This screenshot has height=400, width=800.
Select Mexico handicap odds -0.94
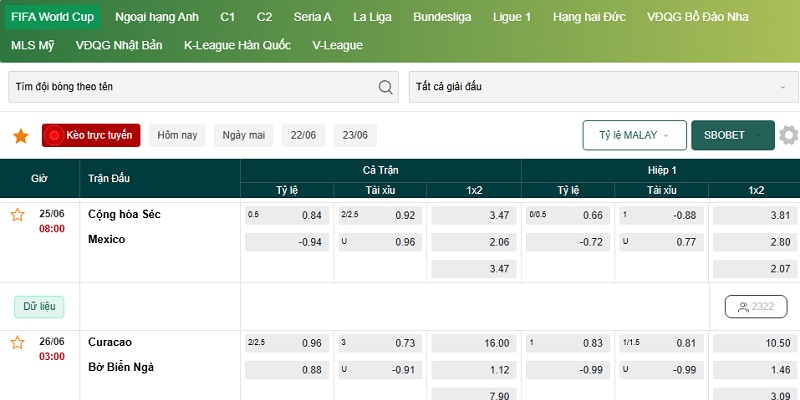287,242
